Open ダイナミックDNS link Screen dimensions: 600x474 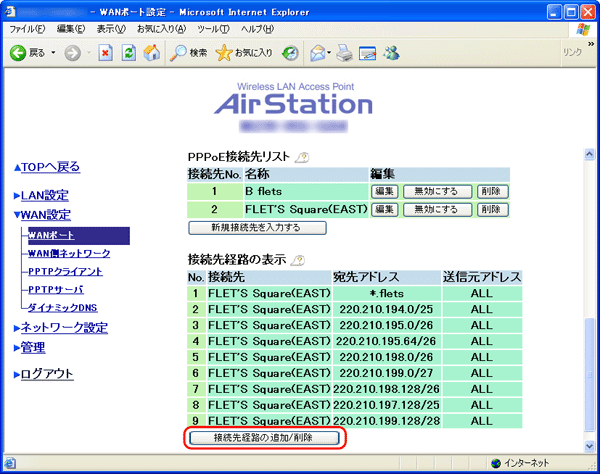63,308
